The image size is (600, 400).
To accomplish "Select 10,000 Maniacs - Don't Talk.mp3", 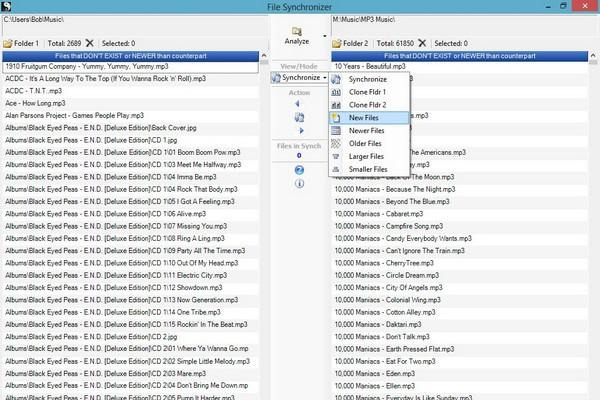I will tap(460, 337).
